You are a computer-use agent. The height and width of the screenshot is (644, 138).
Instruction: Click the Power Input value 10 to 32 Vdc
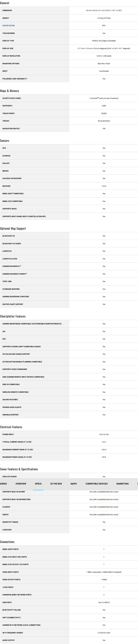coord(104,434)
